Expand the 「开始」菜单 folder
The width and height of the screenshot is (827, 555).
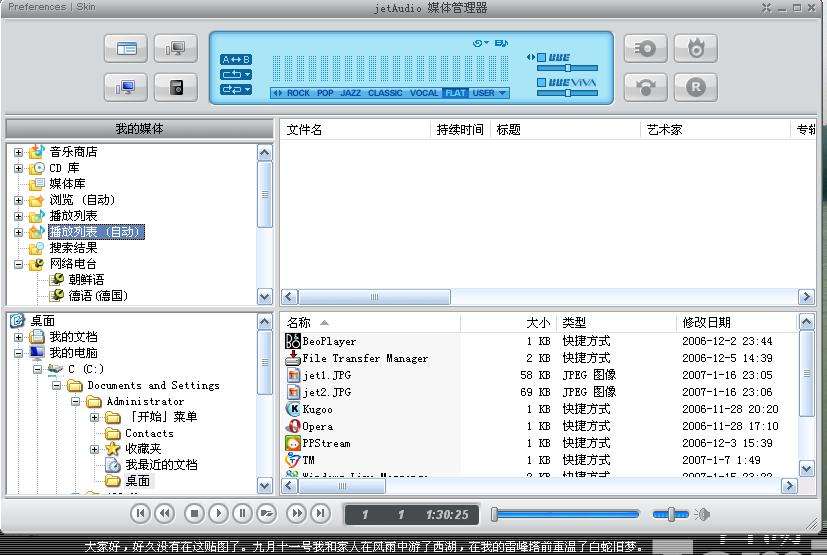click(x=94, y=417)
